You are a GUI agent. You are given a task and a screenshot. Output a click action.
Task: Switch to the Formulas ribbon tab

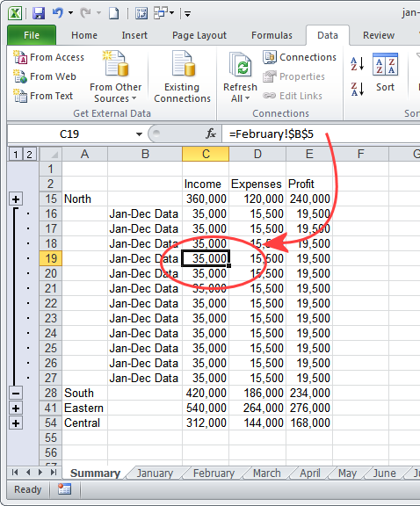(x=272, y=35)
